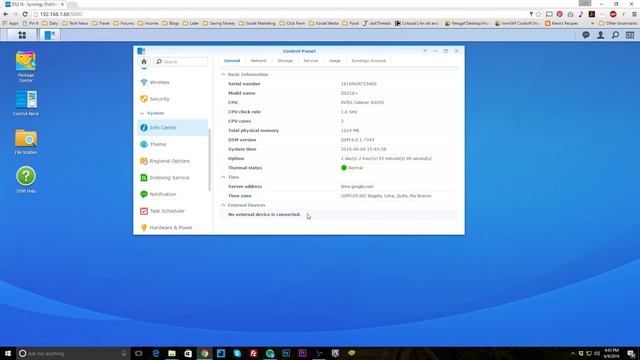Switch to the Service tab

311,60
